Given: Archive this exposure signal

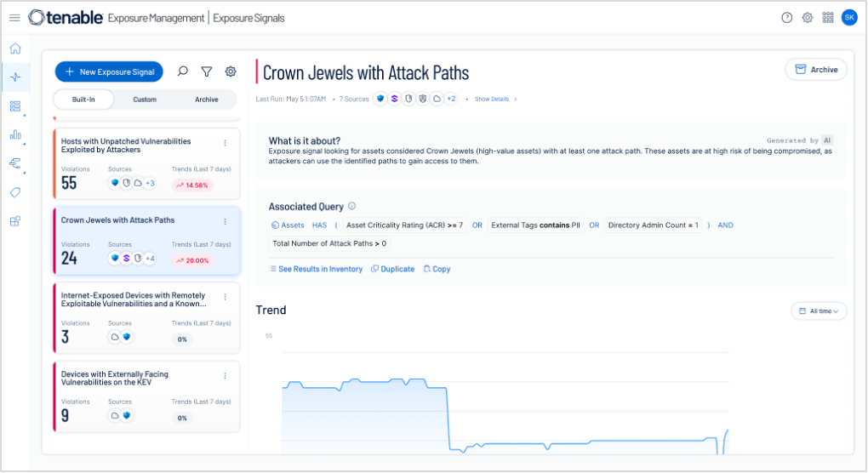Looking at the screenshot, I should click(x=815, y=70).
